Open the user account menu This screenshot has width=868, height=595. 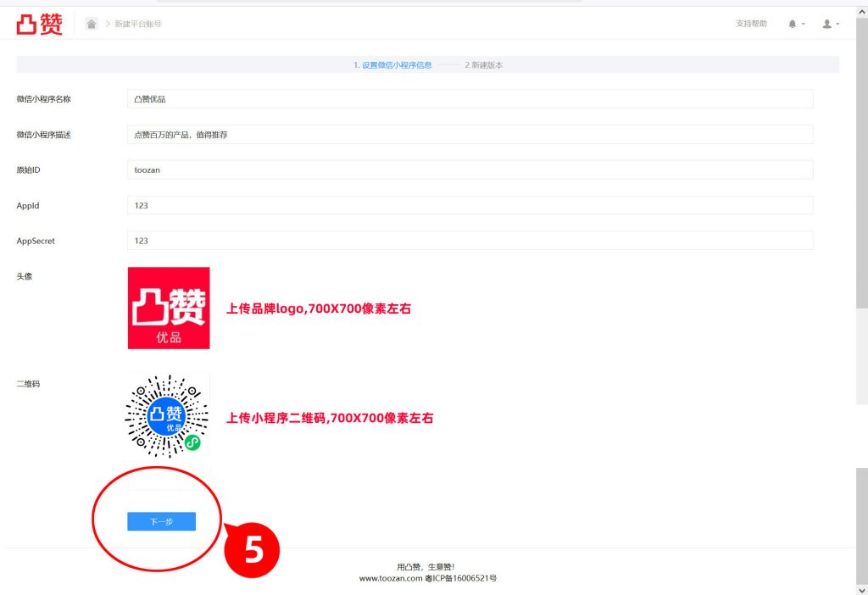click(831, 24)
